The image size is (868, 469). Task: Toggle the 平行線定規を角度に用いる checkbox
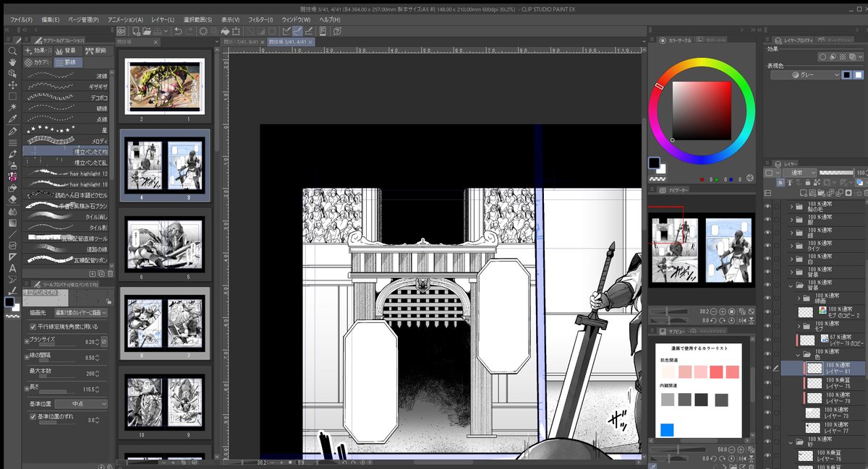[x=33, y=327]
